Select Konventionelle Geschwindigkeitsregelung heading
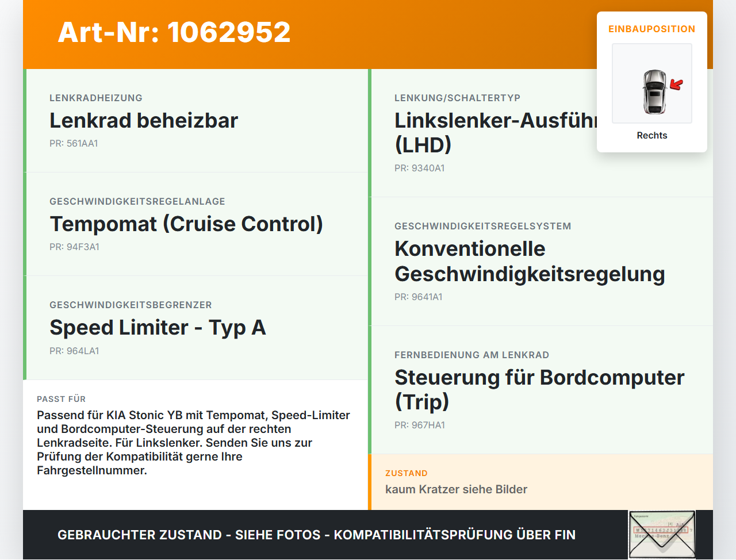 (530, 261)
